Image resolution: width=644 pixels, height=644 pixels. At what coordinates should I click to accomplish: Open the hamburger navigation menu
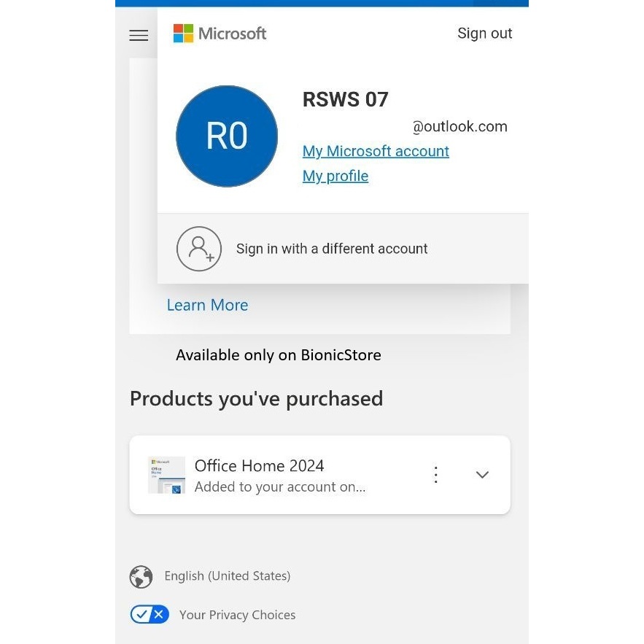click(139, 36)
